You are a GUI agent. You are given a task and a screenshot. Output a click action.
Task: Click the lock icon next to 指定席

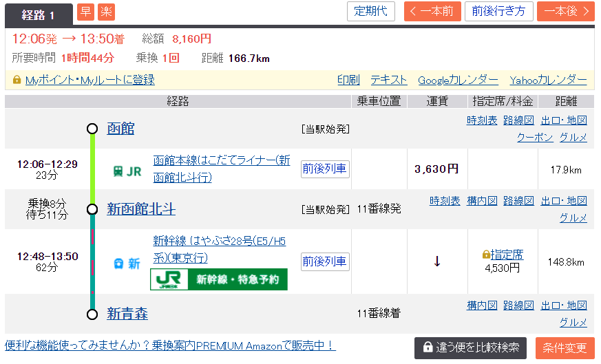point(486,255)
